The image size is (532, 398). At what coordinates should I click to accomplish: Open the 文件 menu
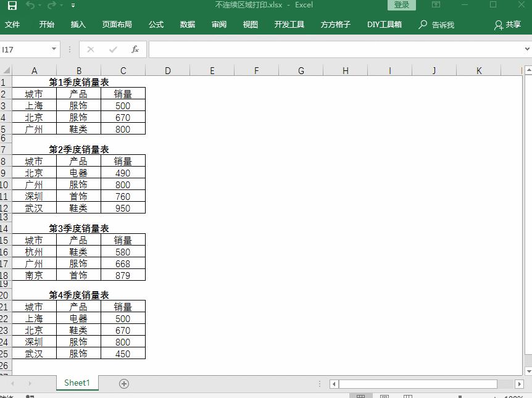click(13, 25)
